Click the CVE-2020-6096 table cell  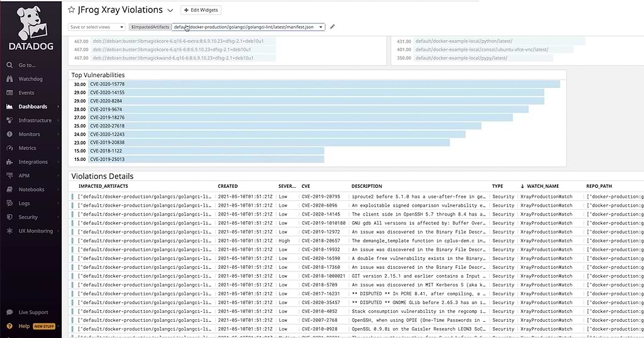coord(319,205)
